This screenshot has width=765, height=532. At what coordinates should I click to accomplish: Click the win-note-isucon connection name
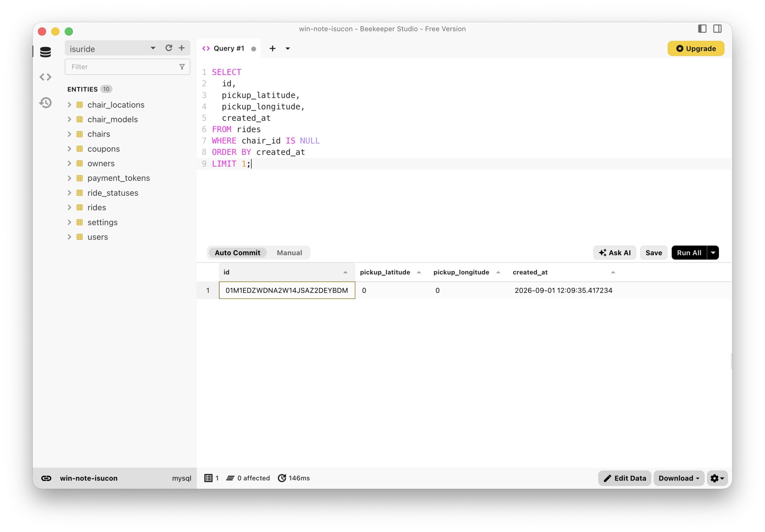(x=89, y=478)
